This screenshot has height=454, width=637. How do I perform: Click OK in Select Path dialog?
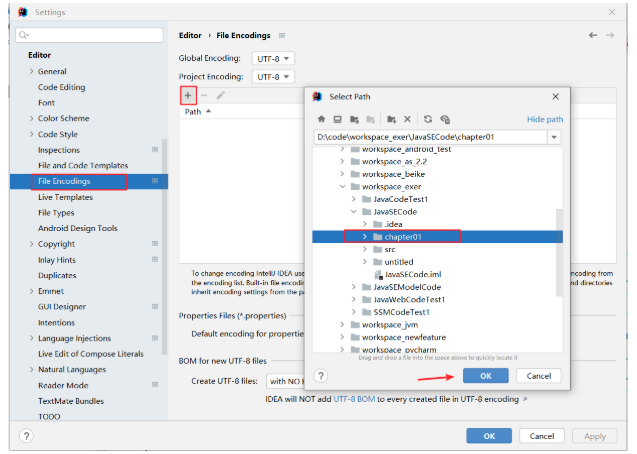pyautogui.click(x=485, y=376)
